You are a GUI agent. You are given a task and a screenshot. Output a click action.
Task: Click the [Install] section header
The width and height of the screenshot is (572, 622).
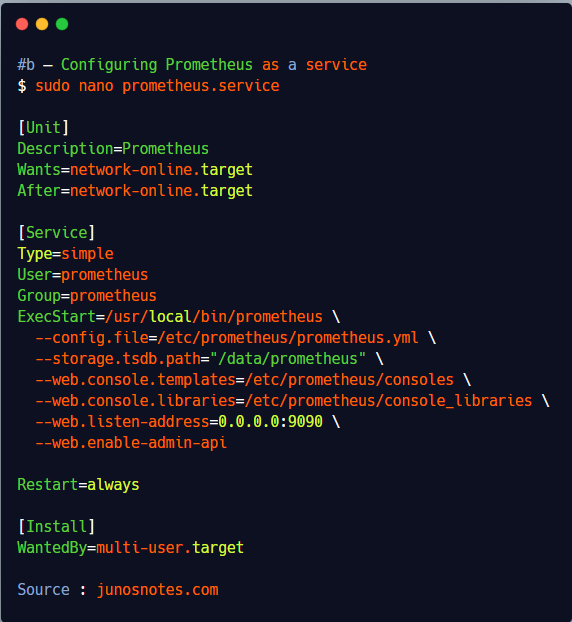point(57,527)
